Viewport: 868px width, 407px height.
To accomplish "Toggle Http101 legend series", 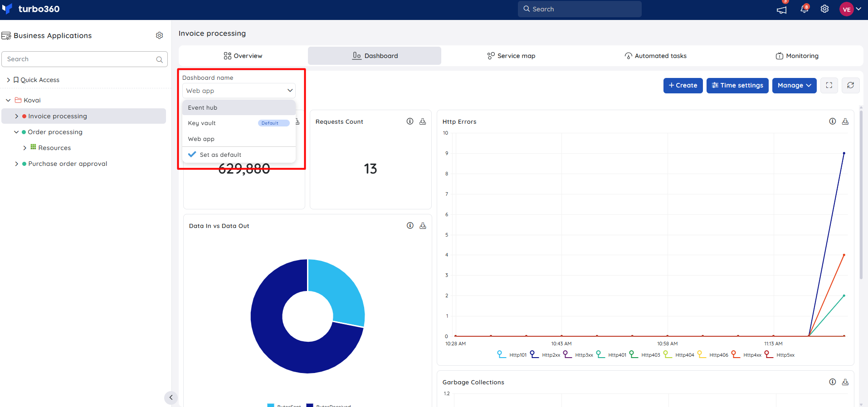I will 512,355.
